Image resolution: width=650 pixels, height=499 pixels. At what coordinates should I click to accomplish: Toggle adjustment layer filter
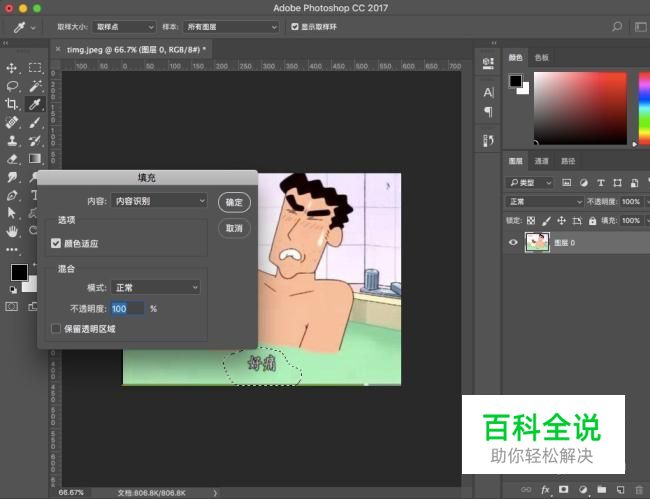584,183
